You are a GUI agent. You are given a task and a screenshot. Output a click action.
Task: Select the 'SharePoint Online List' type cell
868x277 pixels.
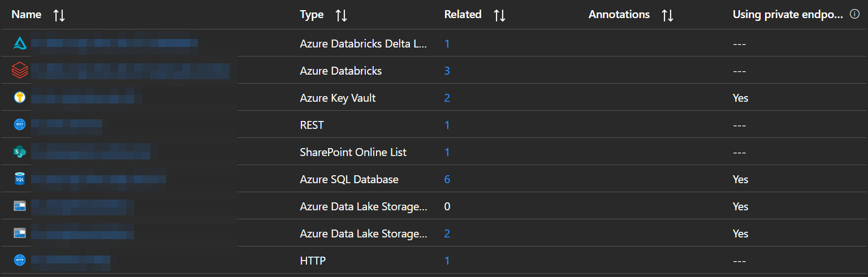click(x=353, y=152)
